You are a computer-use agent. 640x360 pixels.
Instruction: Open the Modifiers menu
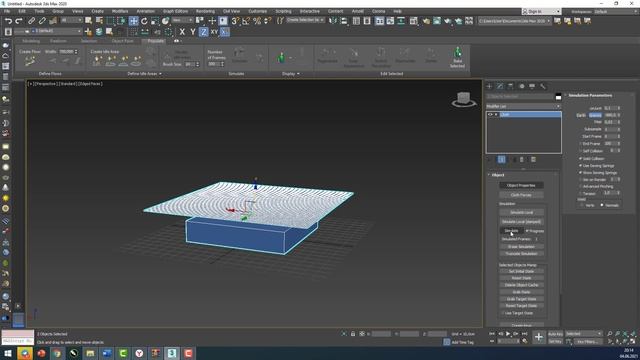coord(120,11)
